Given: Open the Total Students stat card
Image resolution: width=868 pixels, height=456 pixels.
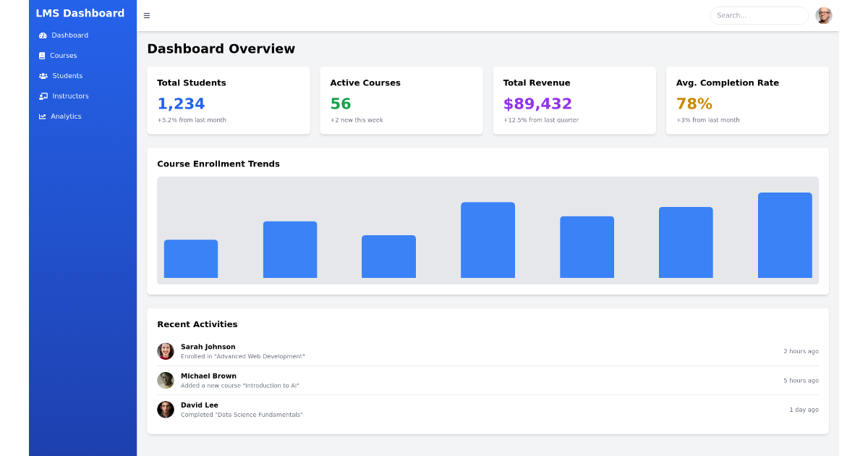Looking at the screenshot, I should click(x=229, y=100).
